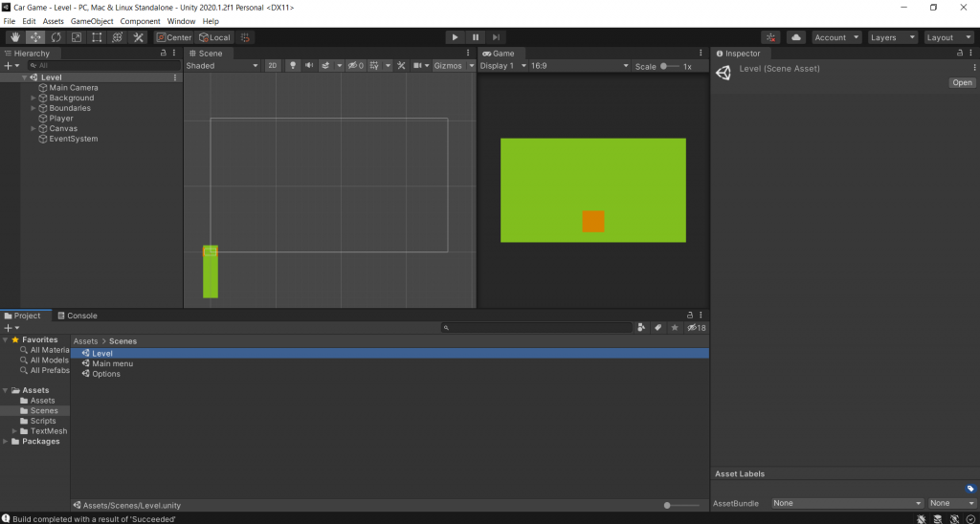The height and width of the screenshot is (524, 980).
Task: Open the GameObject menu
Action: [x=92, y=21]
